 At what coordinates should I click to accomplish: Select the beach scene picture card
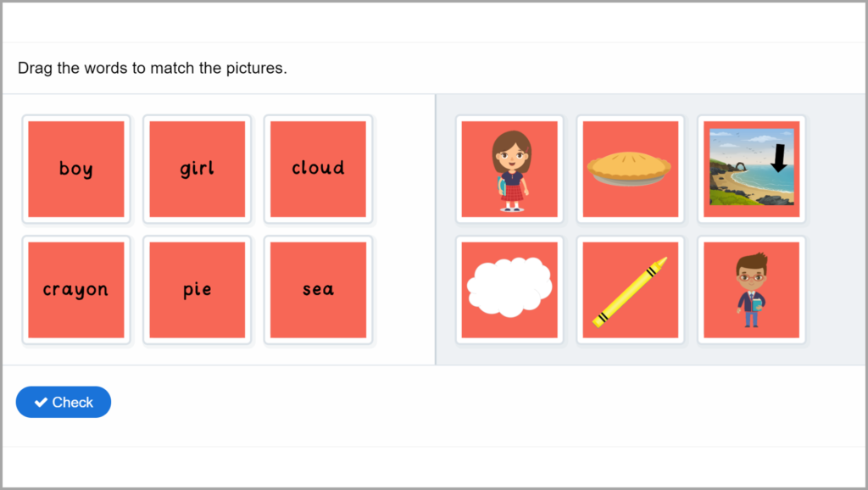[x=751, y=169]
